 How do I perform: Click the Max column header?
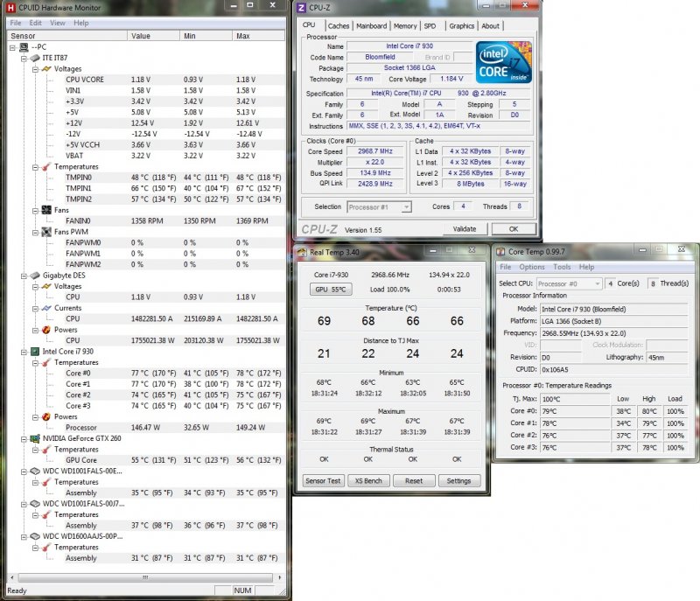258,36
